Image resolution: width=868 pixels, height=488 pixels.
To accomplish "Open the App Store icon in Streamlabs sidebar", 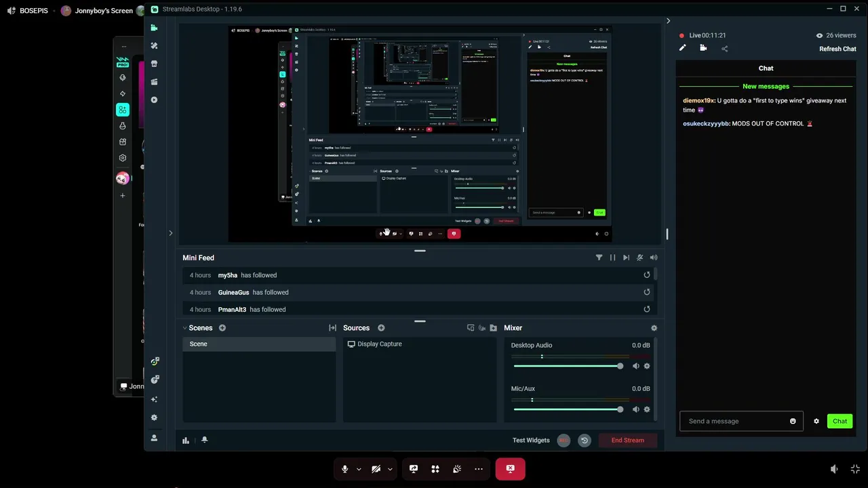I will pyautogui.click(x=154, y=64).
